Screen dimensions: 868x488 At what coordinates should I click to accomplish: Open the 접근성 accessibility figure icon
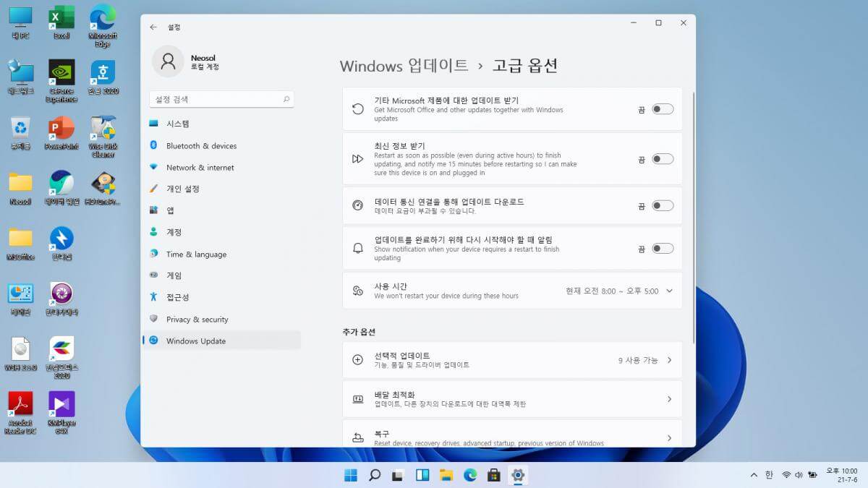click(x=153, y=297)
